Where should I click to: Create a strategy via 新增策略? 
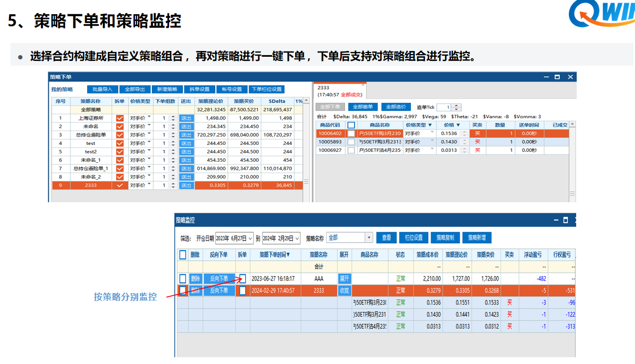pyautogui.click(x=168, y=89)
